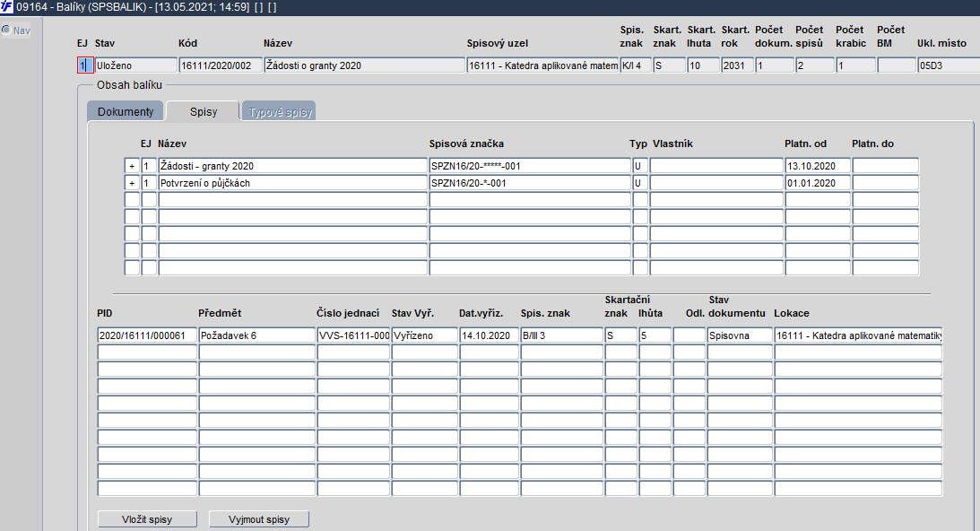The height and width of the screenshot is (531, 980).
Task: Select the Typové spisy tab
Action: click(x=280, y=111)
